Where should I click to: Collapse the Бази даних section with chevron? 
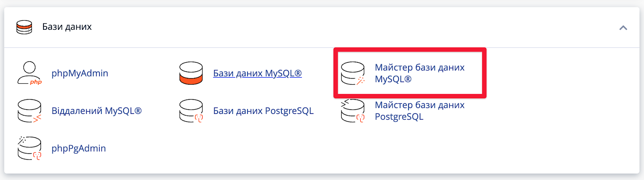click(x=623, y=28)
